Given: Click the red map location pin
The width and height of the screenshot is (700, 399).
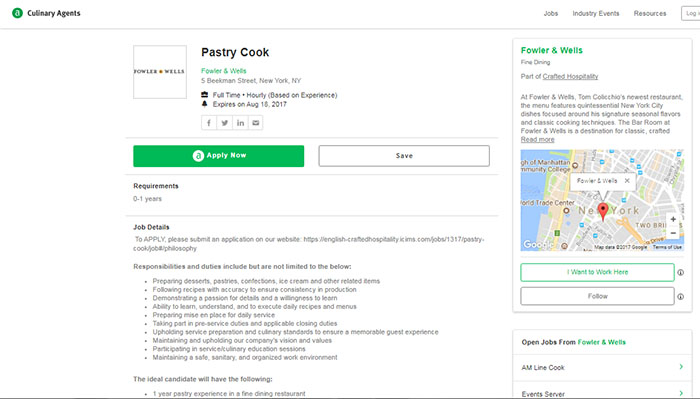Looking at the screenshot, I should [603, 211].
